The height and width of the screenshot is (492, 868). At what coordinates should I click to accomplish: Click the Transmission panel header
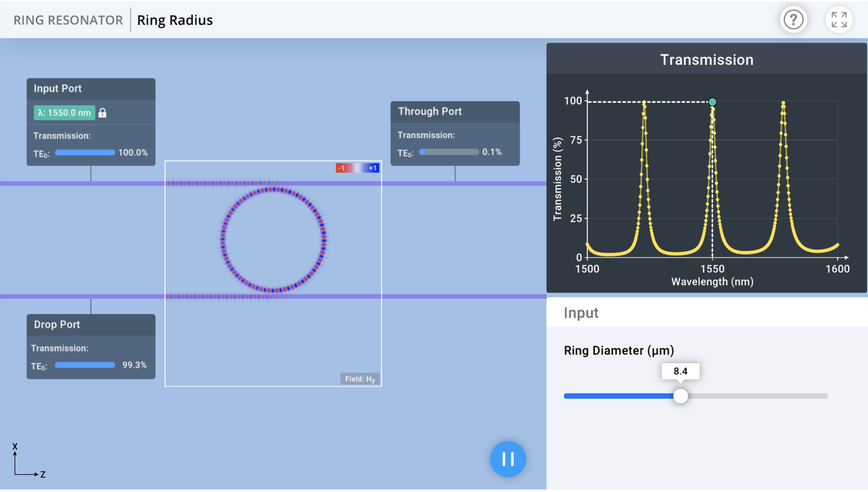point(706,59)
